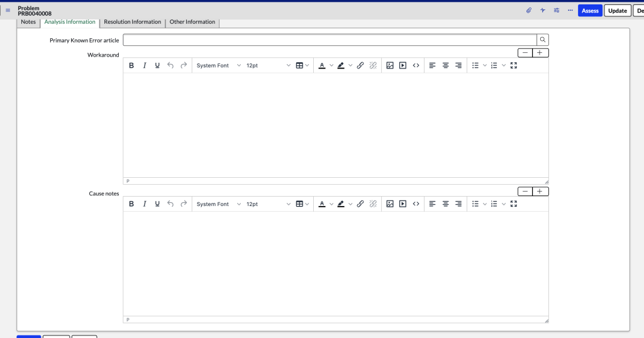Switch to the Resolution Information tab
Viewport: 644px width, 338px height.
133,22
